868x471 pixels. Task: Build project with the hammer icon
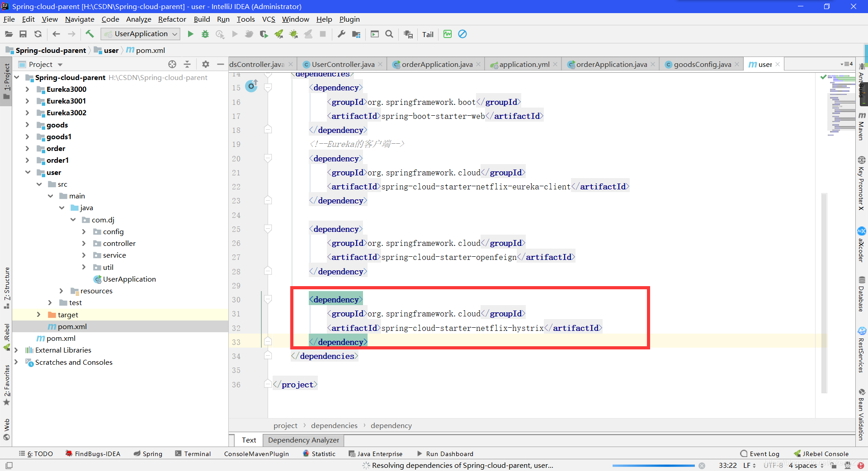[90, 34]
